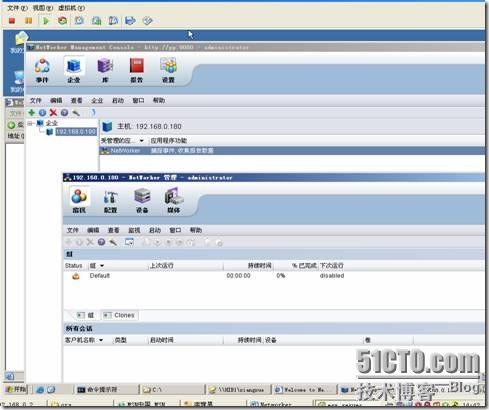The width and height of the screenshot is (489, 410).
Task: Click the green plus add icon in console toolbar
Action: coord(31,112)
